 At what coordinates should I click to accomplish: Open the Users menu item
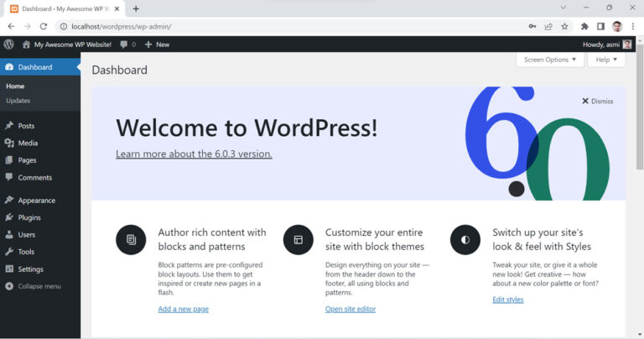coord(27,235)
